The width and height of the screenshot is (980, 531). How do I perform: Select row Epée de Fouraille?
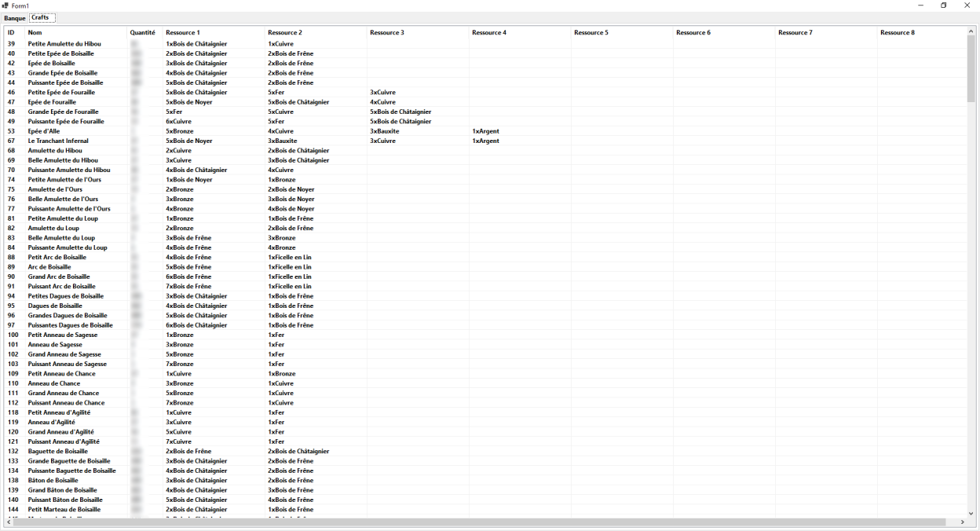coord(486,102)
